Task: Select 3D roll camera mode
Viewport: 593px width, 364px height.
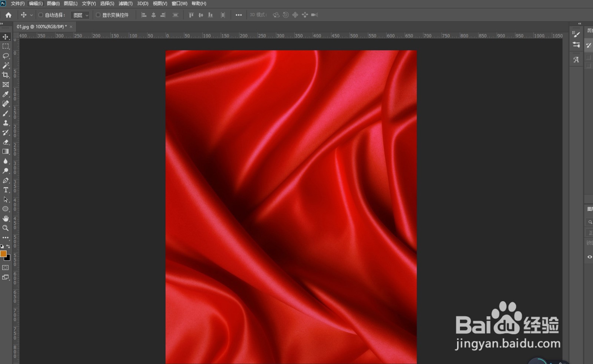Action: point(286,15)
